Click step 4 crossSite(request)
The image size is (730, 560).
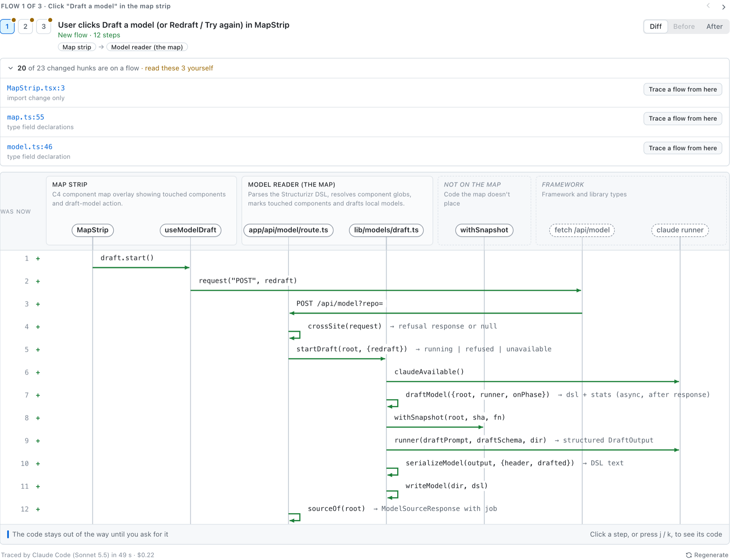(345, 327)
